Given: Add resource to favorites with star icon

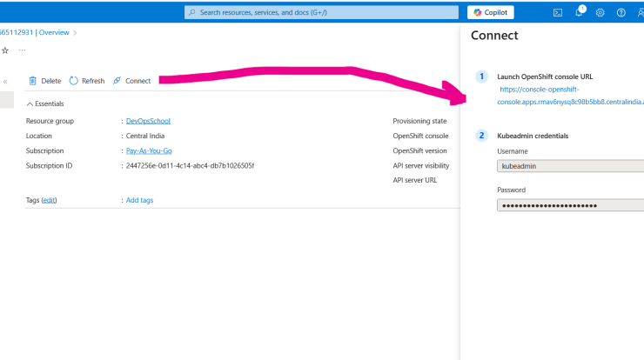Looking at the screenshot, I should pyautogui.click(x=5, y=50).
